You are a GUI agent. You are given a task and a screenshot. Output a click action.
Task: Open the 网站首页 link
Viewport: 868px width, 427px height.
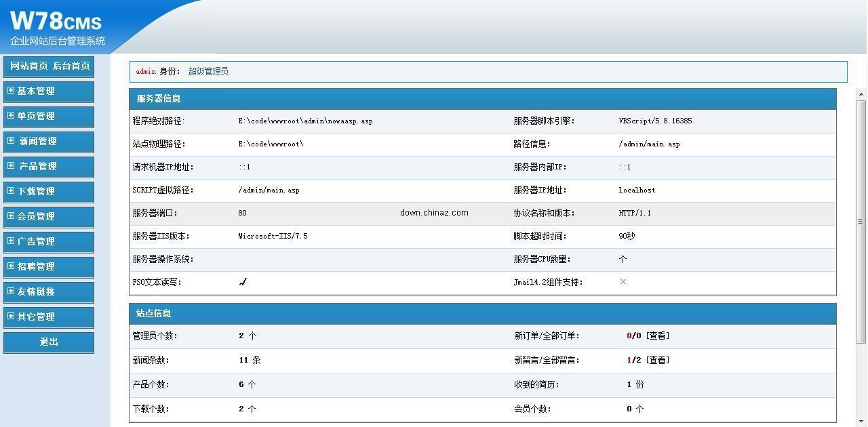tap(28, 66)
